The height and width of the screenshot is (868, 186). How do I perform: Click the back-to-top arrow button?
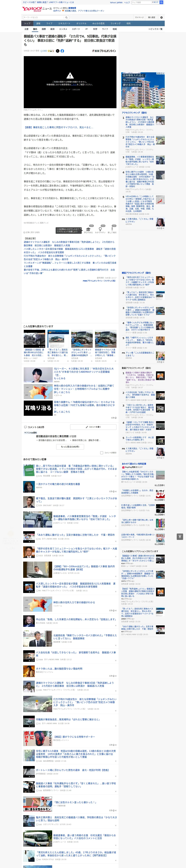pyautogui.click(x=180, y=537)
